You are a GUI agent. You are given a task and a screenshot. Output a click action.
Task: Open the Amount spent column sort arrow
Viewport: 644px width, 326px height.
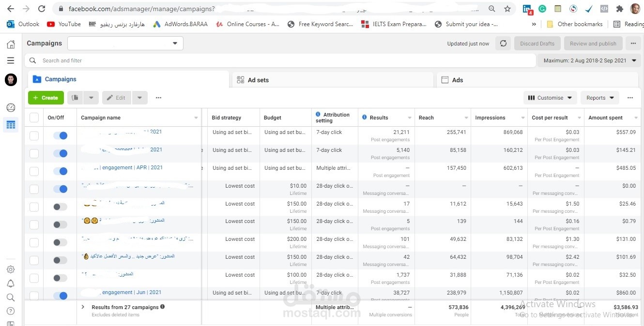pyautogui.click(x=636, y=118)
